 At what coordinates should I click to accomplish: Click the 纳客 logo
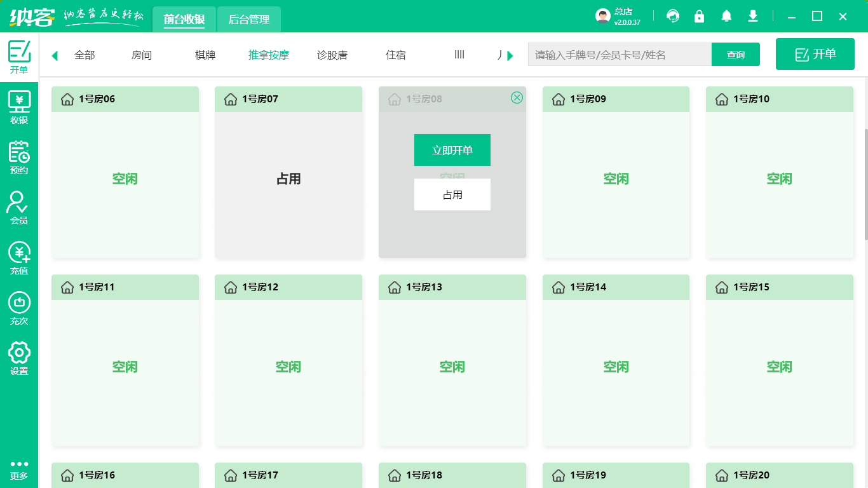pos(32,16)
